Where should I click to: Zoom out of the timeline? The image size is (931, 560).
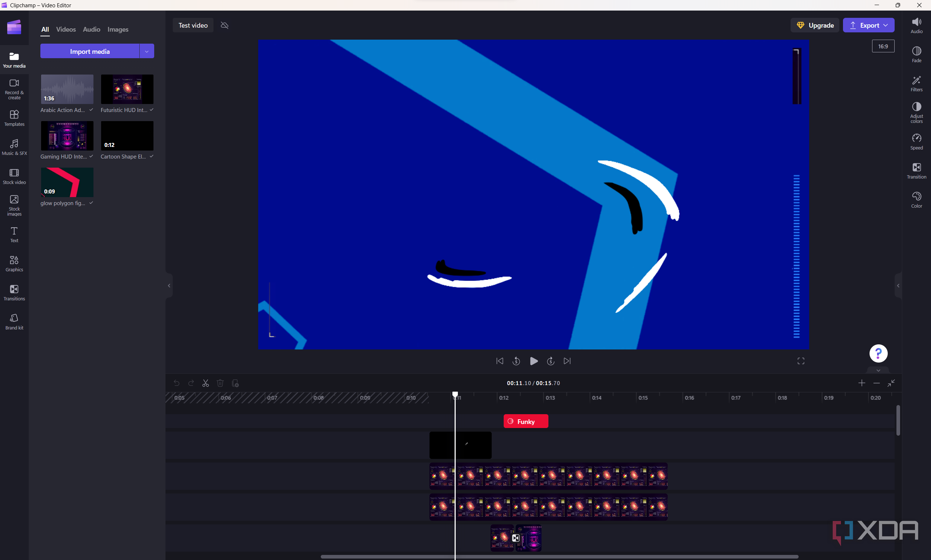pos(876,383)
